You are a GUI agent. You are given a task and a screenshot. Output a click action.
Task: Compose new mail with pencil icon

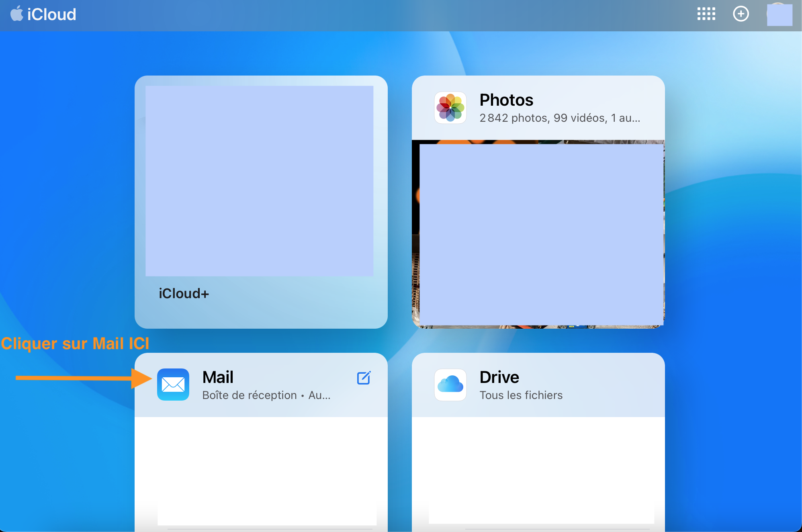364,378
